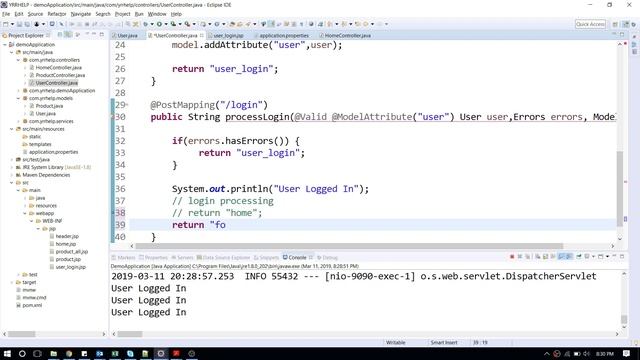Click the Coverage launch toolbar icon

173,24
